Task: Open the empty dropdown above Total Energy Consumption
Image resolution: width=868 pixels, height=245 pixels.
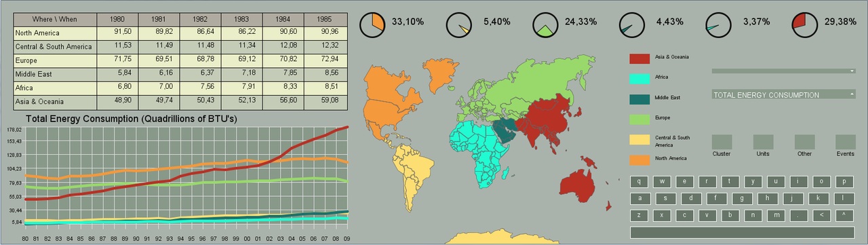Action: tap(783, 71)
